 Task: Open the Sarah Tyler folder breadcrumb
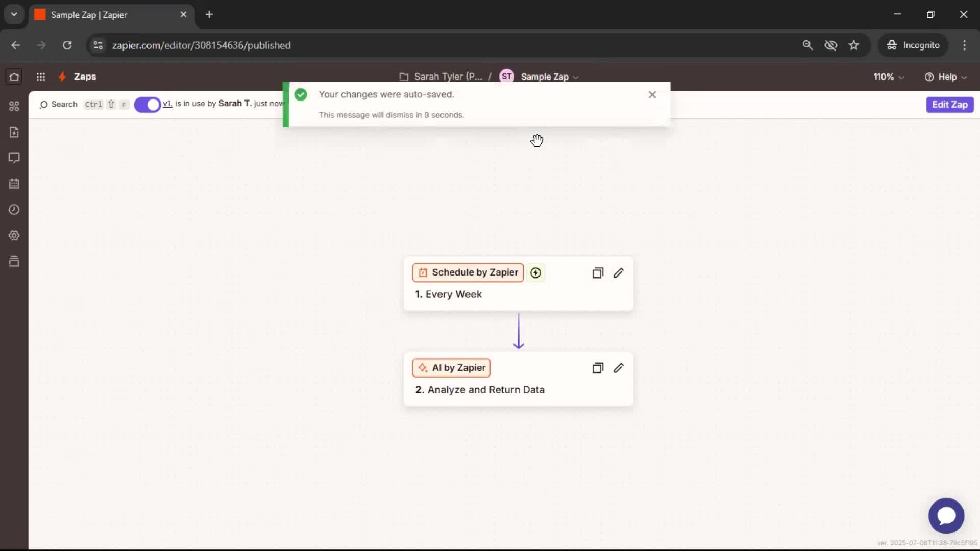pos(448,77)
